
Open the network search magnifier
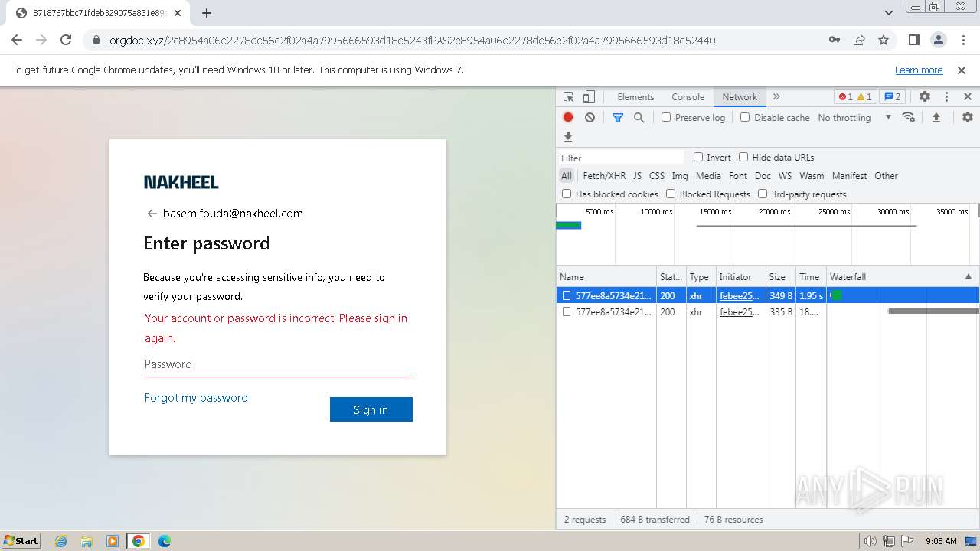(639, 117)
